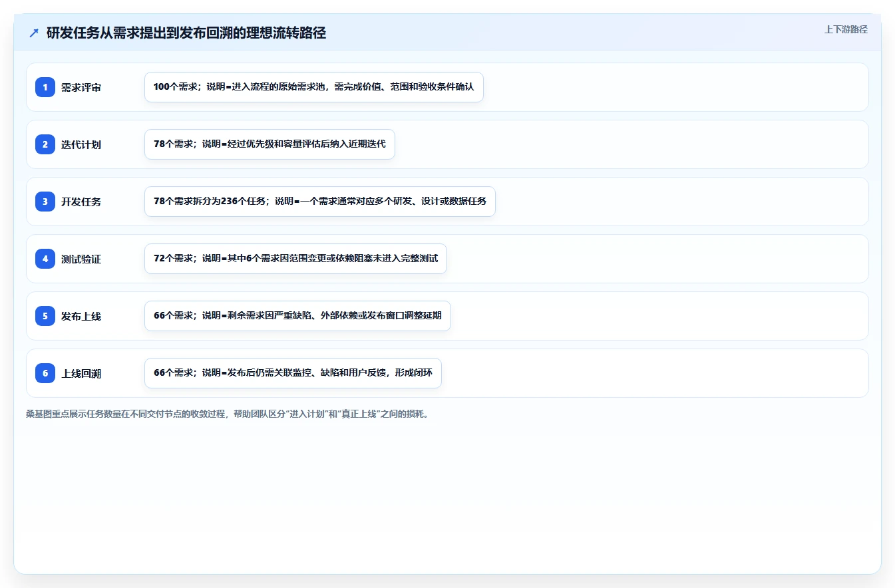Image resolution: width=895 pixels, height=588 pixels.
Task: Click the arrow icon beside the page title
Action: pos(34,33)
